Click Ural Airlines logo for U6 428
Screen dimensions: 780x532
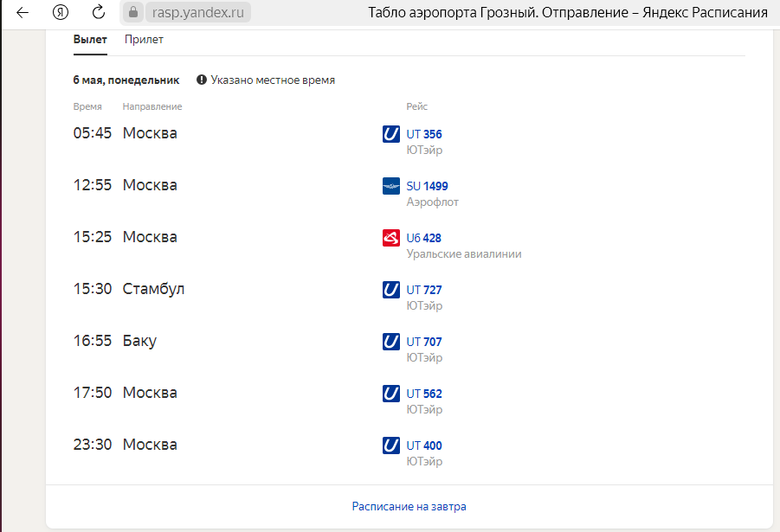click(x=391, y=238)
